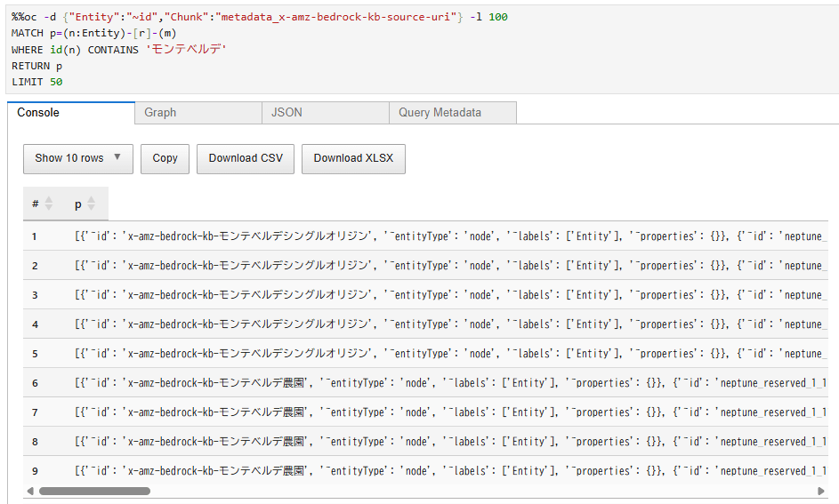Click the horizontal scrollbar left arrow
This screenshot has height=504, width=839.
click(30, 491)
